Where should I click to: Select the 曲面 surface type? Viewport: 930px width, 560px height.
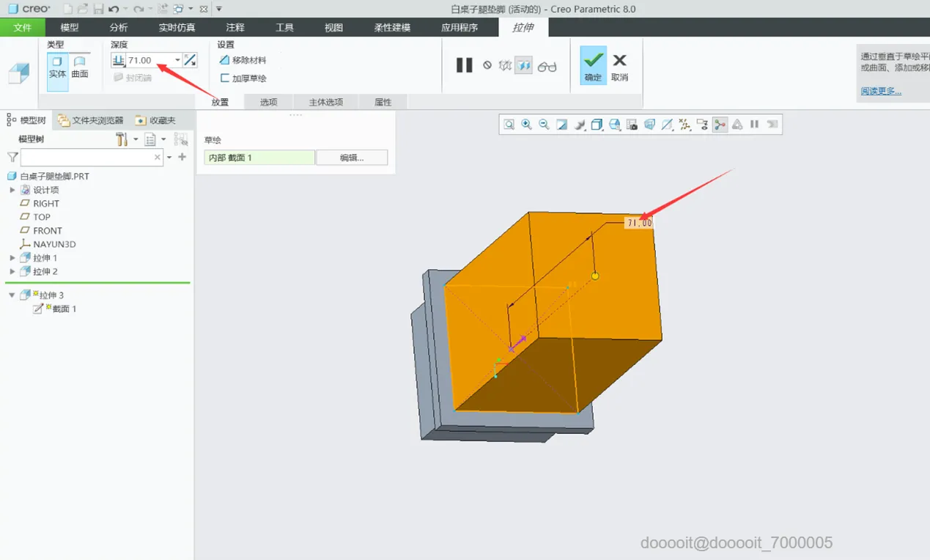click(x=80, y=66)
